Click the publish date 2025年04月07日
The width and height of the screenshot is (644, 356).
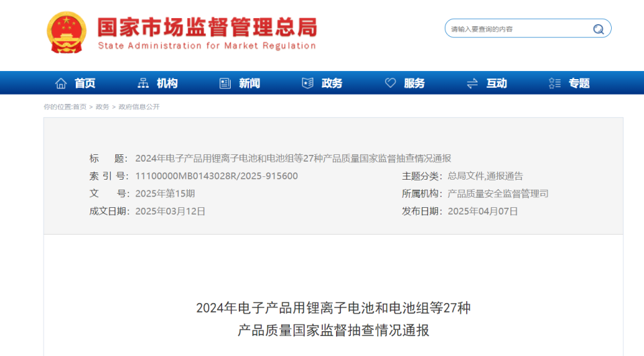pos(482,211)
